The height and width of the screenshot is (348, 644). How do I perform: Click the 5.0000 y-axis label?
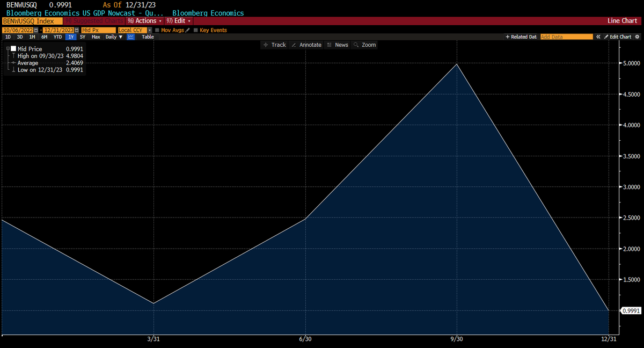click(631, 63)
